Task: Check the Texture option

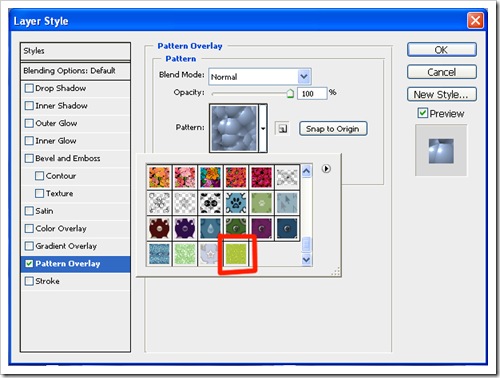Action: click(x=39, y=193)
